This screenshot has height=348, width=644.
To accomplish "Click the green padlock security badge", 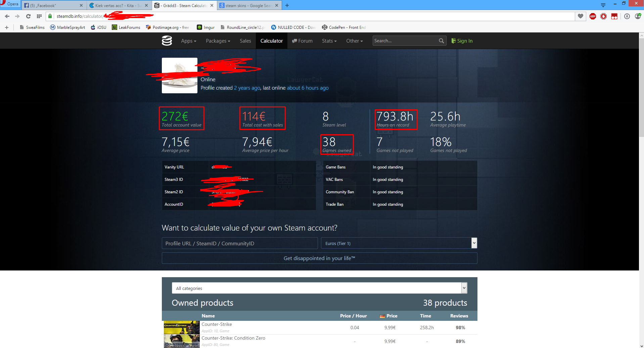I will (50, 16).
